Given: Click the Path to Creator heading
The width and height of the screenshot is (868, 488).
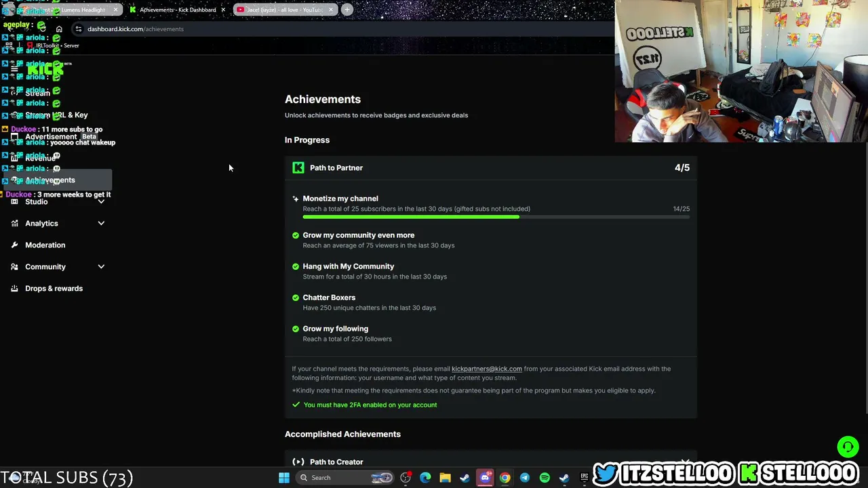Looking at the screenshot, I should tap(336, 462).
